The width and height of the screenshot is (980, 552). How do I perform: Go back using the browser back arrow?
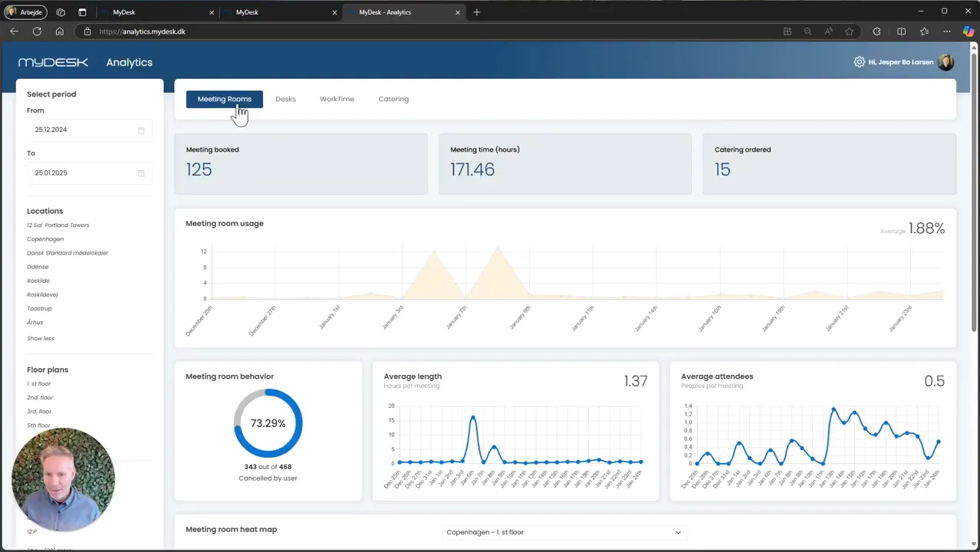(x=14, y=31)
